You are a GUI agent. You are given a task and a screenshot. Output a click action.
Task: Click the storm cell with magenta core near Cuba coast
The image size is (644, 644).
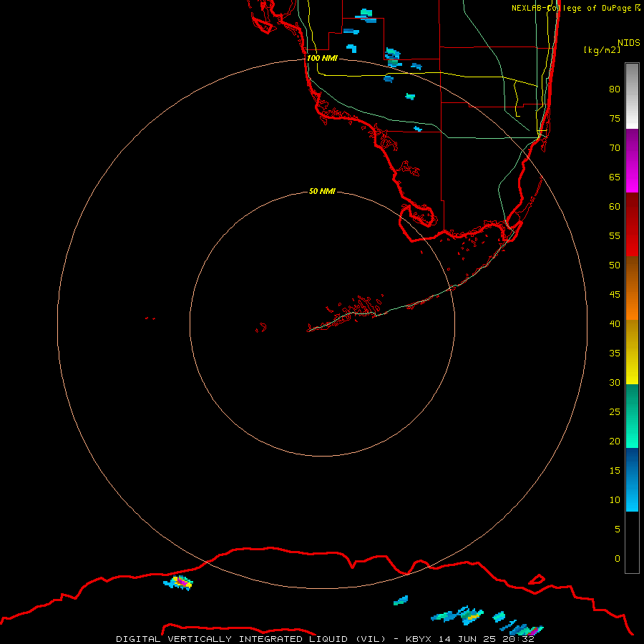pos(179,582)
